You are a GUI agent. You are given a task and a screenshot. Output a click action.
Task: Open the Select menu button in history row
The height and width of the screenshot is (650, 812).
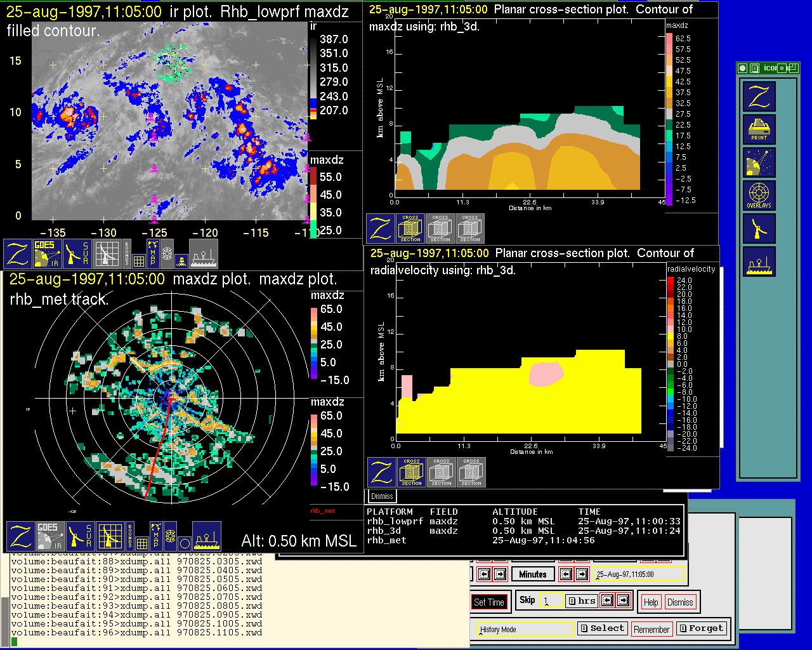coord(602,628)
